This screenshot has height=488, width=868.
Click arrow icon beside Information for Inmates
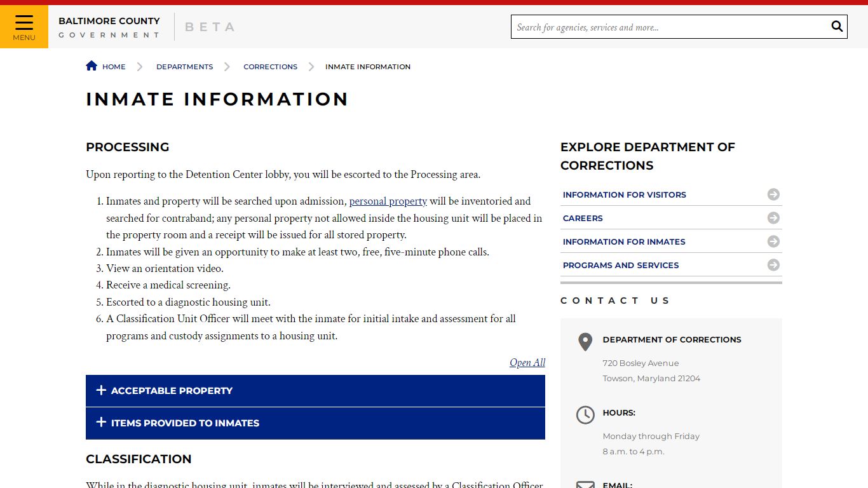[773, 241]
